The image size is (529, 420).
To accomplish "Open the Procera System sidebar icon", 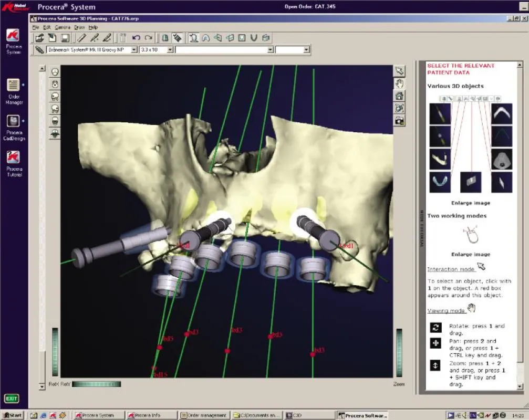I will click(x=14, y=35).
